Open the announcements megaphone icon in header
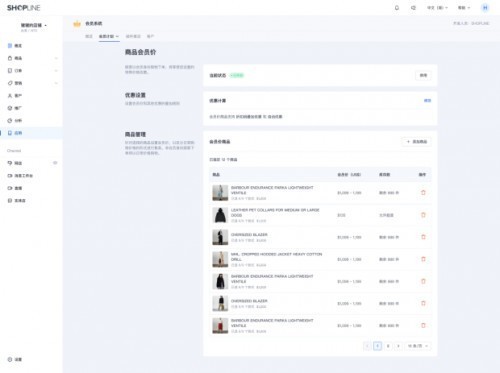 click(x=413, y=8)
